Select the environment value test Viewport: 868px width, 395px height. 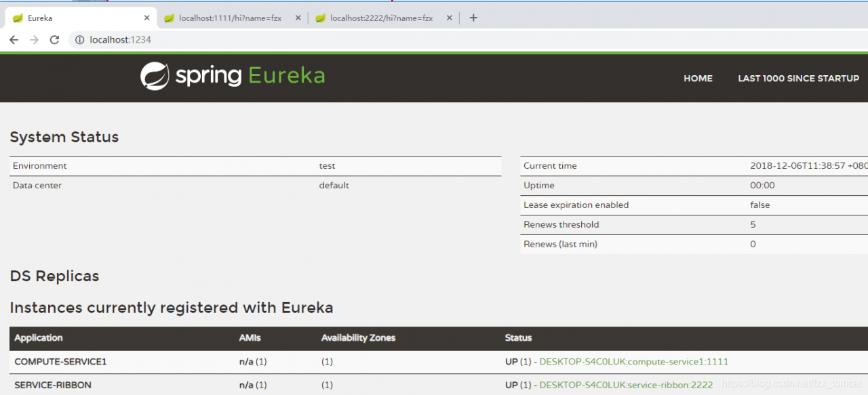coord(327,166)
